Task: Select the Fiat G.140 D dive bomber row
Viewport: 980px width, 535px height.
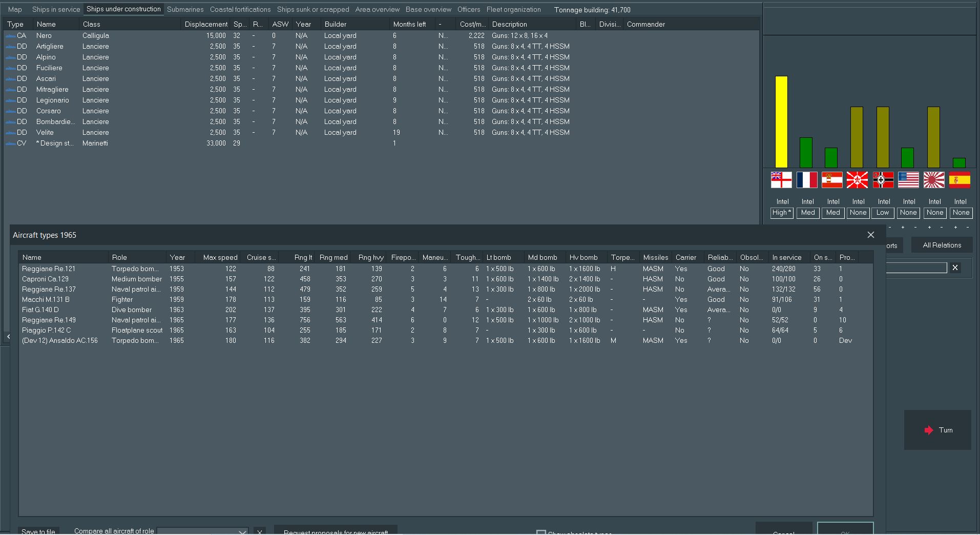Action: (x=446, y=310)
